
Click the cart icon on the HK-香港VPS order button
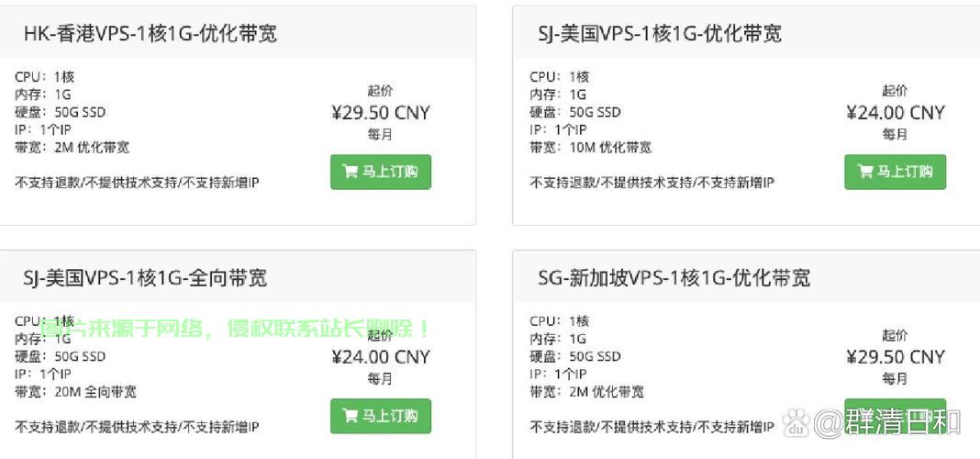pyautogui.click(x=351, y=172)
